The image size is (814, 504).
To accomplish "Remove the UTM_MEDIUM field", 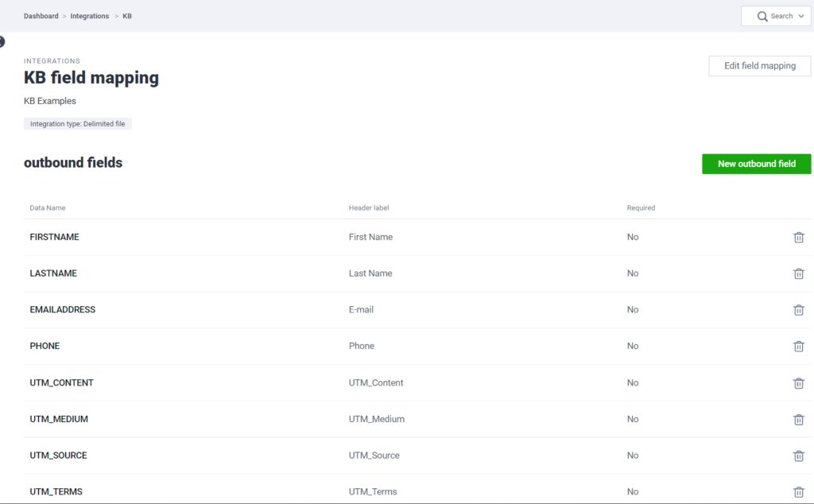I will point(798,420).
